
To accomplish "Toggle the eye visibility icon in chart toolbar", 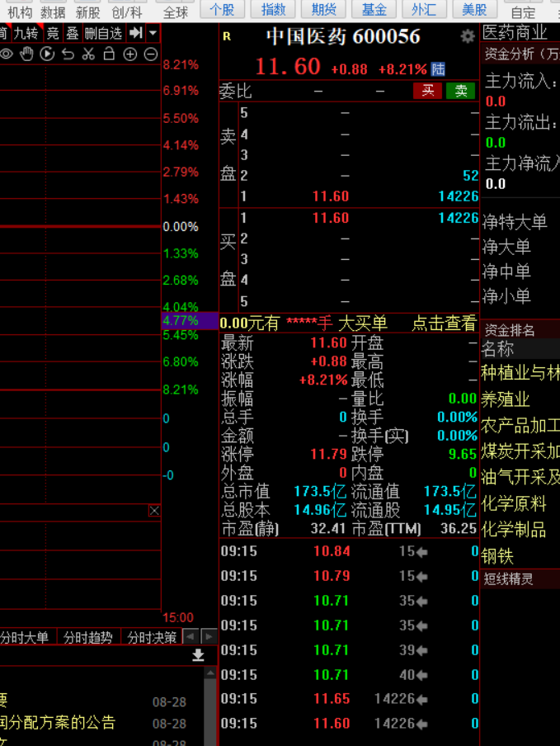I will pos(6,54).
